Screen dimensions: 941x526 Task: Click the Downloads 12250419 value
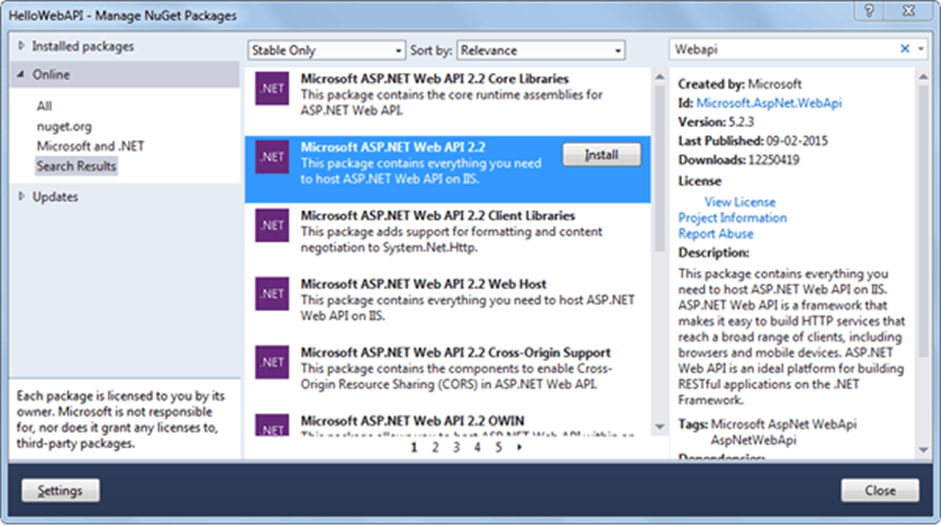[773, 160]
